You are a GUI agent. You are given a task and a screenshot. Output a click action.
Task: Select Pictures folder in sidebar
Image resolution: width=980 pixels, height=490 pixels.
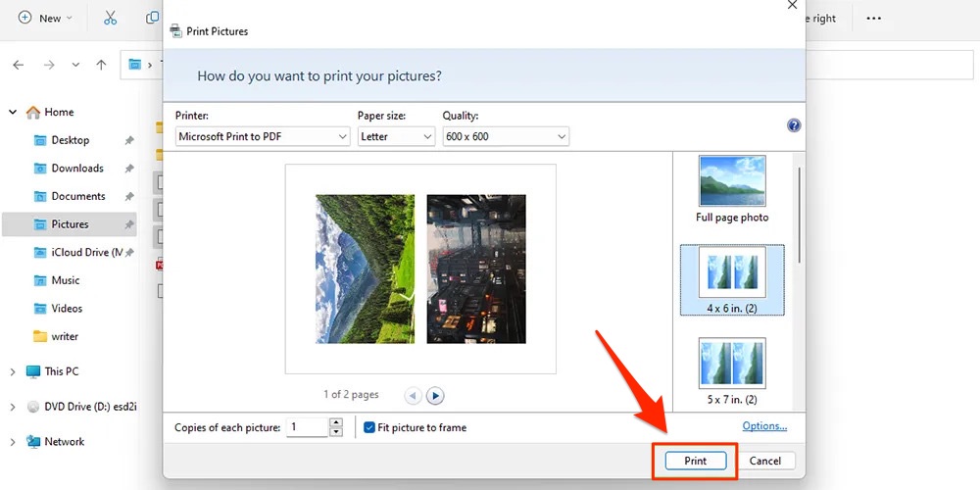click(x=70, y=224)
